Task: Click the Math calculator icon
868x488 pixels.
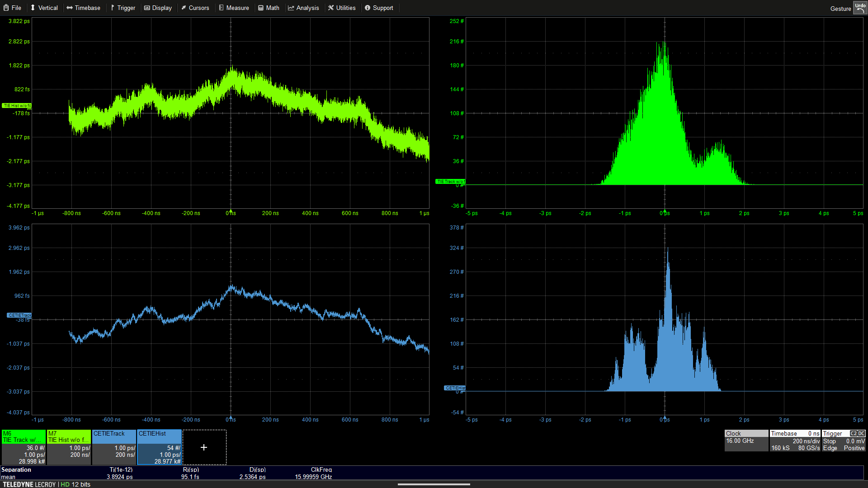Action: click(261, 8)
